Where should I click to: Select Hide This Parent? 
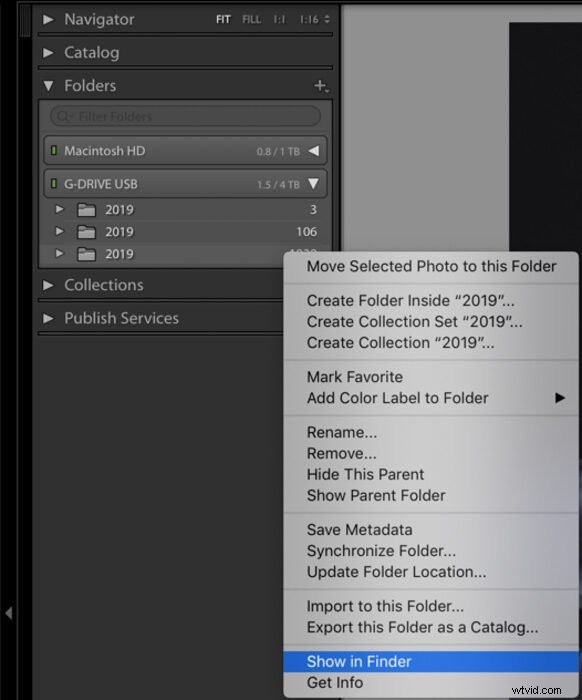(431, 474)
